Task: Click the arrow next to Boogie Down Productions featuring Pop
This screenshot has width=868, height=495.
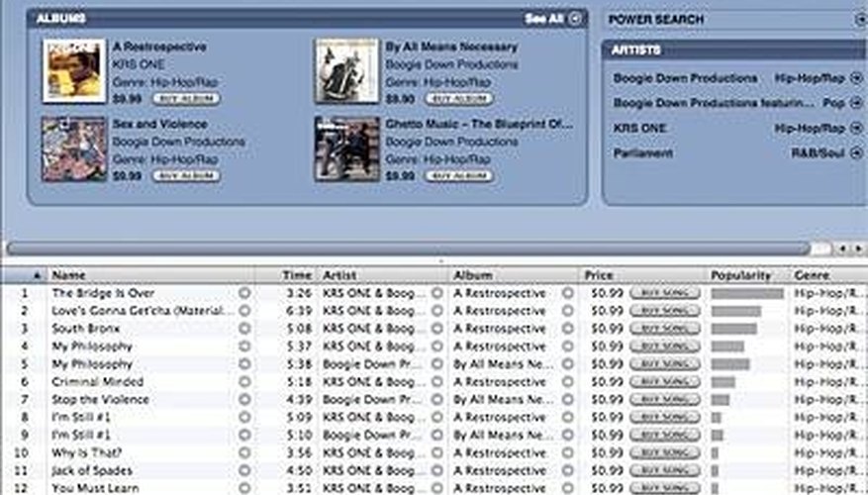Action: 856,103
